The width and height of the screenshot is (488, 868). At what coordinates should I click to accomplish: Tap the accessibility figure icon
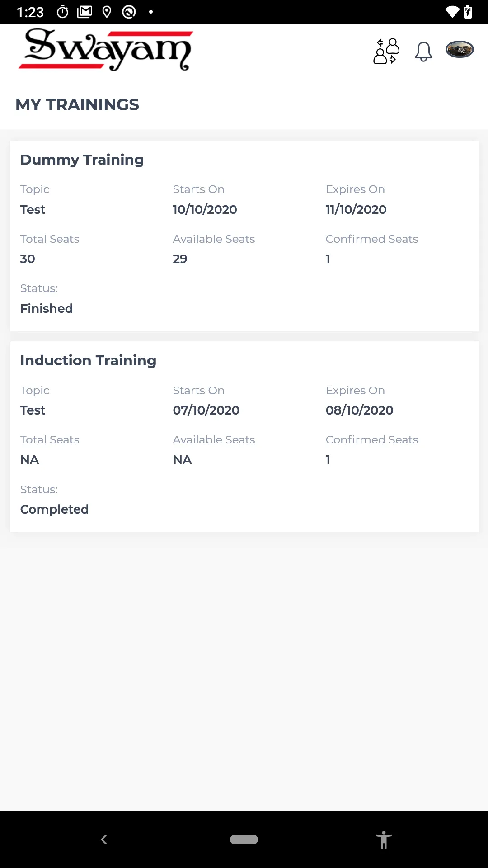pos(384,840)
